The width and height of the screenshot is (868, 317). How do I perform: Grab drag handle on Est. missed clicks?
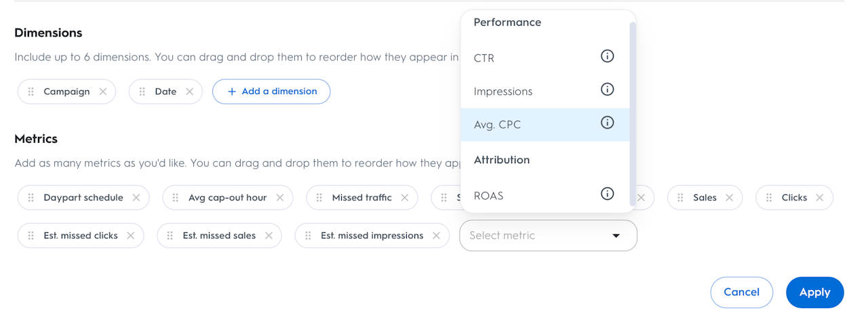tap(31, 236)
